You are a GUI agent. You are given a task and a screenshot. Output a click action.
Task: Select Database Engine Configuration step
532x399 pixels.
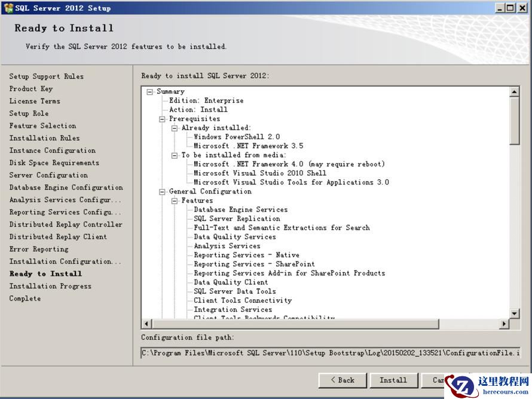click(66, 188)
